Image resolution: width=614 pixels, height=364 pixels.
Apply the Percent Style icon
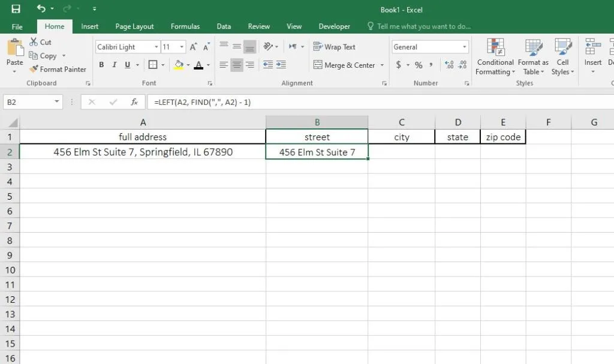pyautogui.click(x=419, y=65)
